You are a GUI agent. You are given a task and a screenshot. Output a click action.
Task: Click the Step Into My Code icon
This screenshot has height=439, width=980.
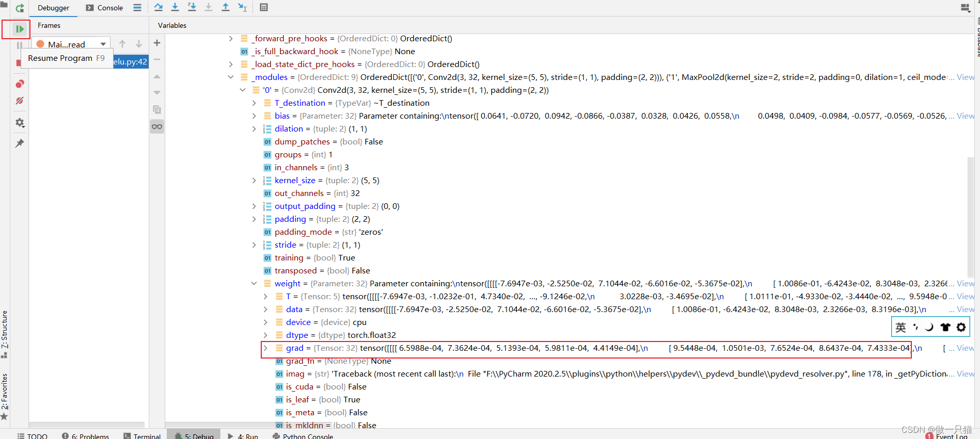point(192,7)
